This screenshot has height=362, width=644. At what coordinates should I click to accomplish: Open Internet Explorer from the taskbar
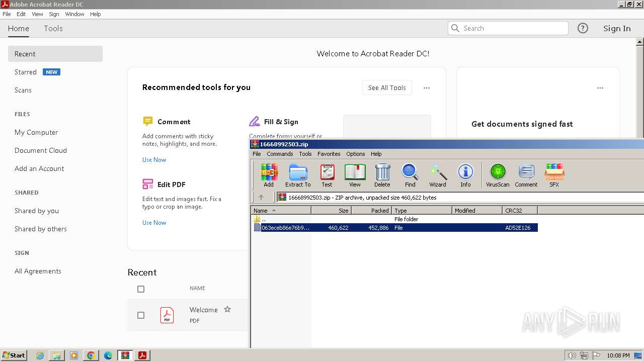(x=40, y=355)
